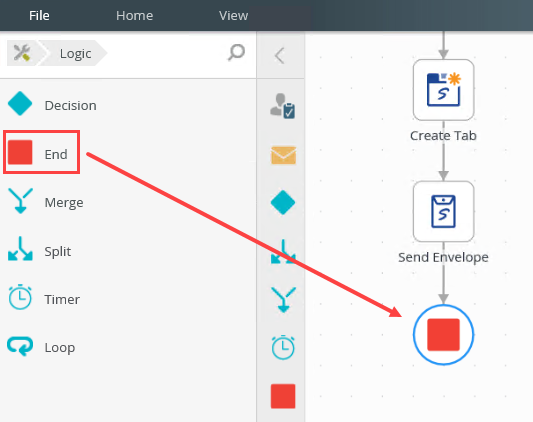Screen dimensions: 533x422
Task: Collapse the toolbox panel with chevron
Action: pyautogui.click(x=280, y=55)
